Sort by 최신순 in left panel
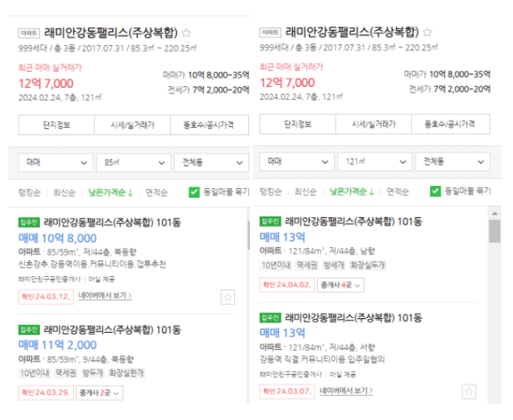This screenshot has height=420, width=513. pos(64,193)
